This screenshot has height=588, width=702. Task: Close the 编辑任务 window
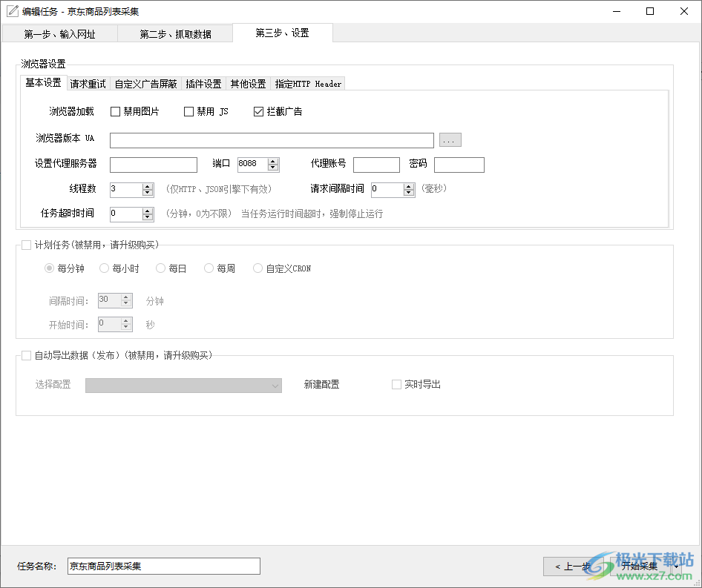(x=684, y=11)
